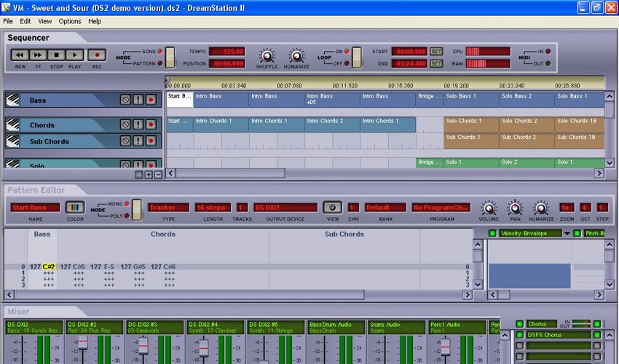Mute the Sub Chords track
The height and width of the screenshot is (364, 619).
125,141
